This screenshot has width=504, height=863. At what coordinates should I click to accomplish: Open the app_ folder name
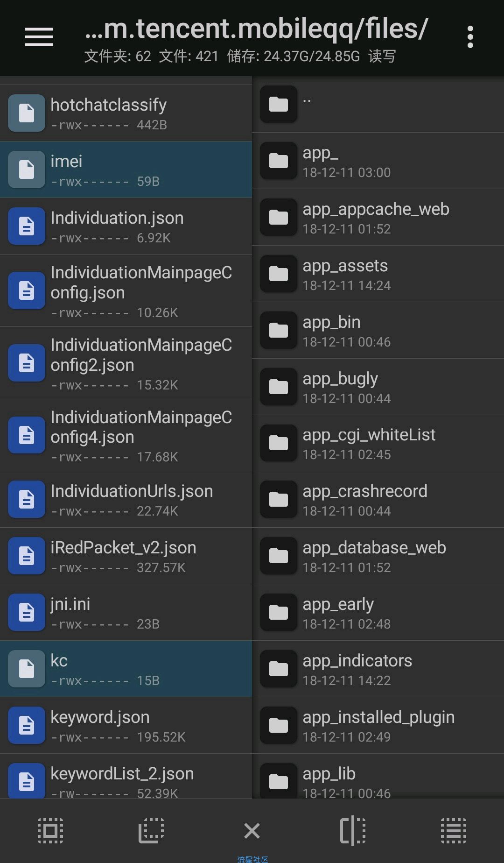point(320,153)
